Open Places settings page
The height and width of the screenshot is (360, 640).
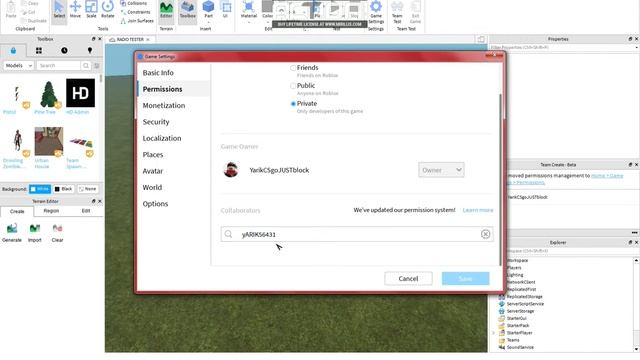pos(153,155)
